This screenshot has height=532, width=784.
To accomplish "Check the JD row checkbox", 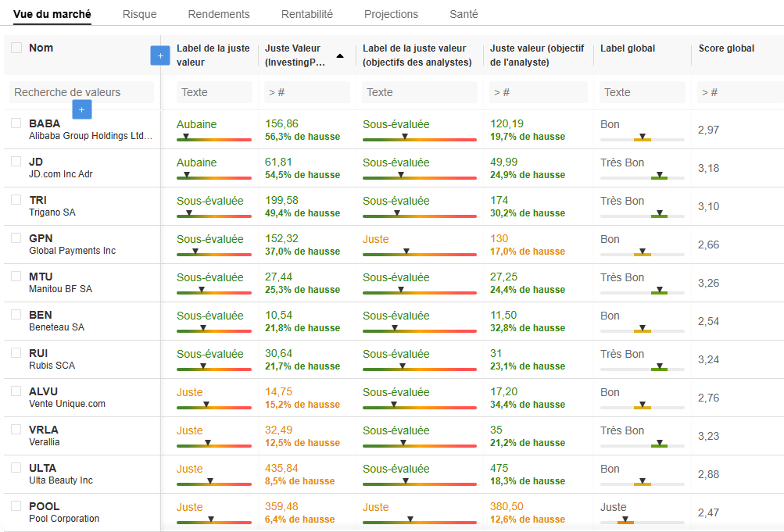I will click(x=16, y=162).
